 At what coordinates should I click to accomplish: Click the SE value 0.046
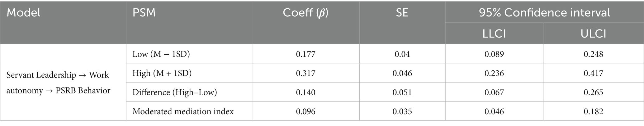coord(402,73)
